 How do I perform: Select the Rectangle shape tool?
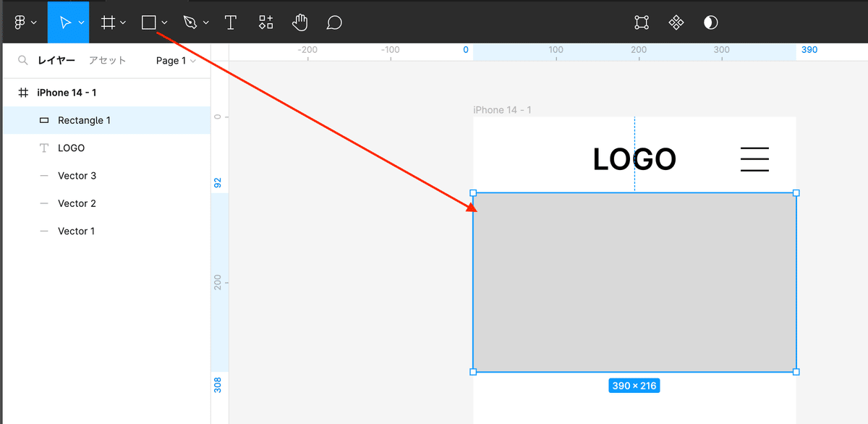(x=149, y=22)
